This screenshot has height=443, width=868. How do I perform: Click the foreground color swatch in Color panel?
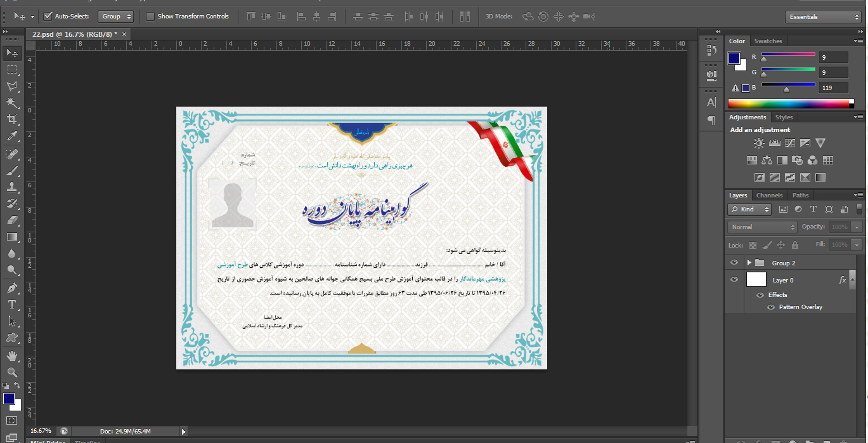734,58
